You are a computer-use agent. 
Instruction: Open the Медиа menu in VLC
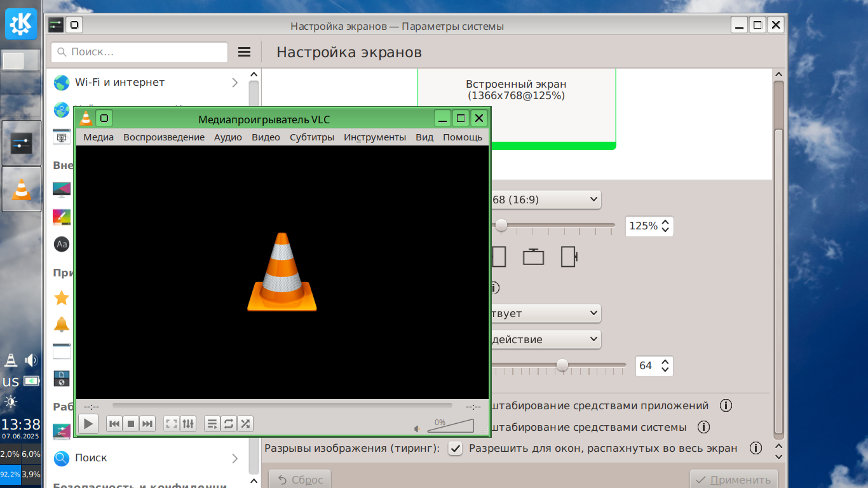click(x=98, y=137)
